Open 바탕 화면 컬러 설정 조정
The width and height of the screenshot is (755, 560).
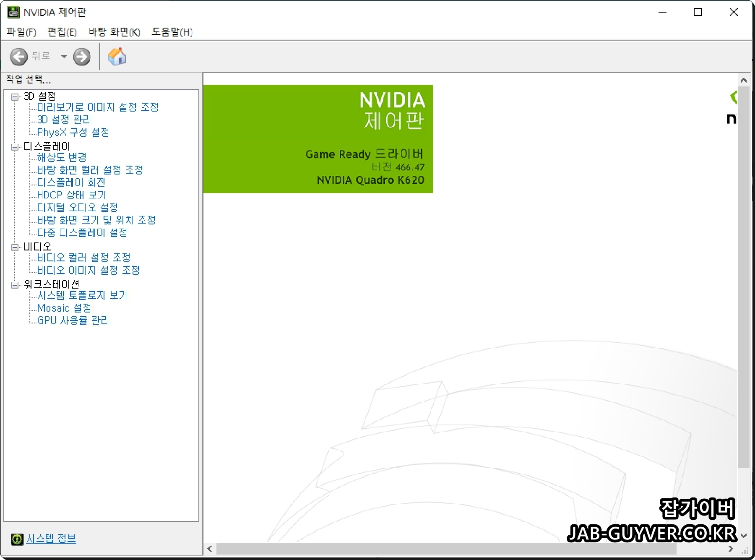pos(90,170)
